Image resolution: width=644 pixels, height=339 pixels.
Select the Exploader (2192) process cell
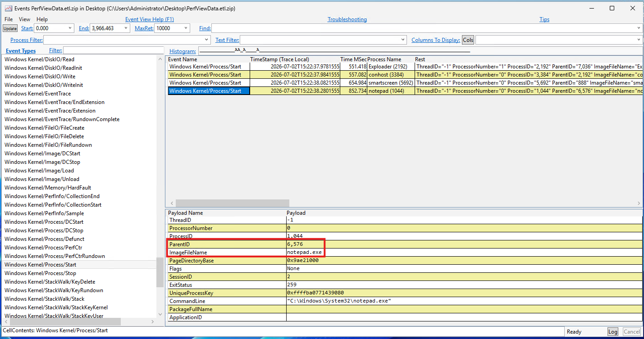tap(391, 67)
